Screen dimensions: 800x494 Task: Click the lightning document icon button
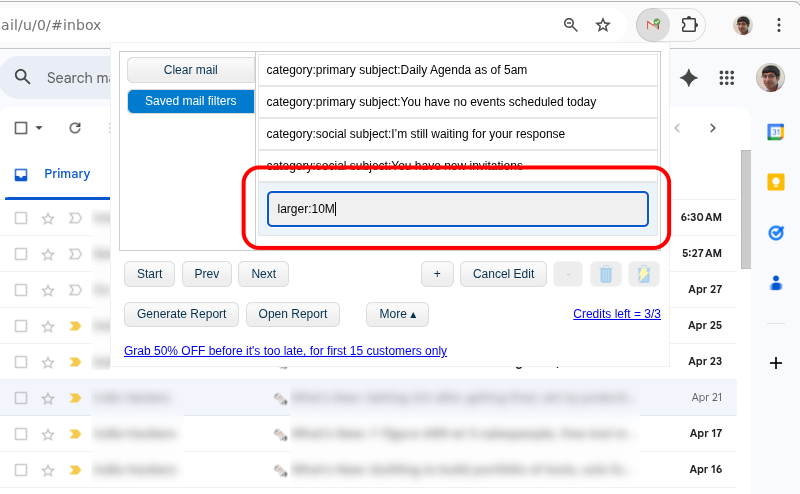point(643,274)
